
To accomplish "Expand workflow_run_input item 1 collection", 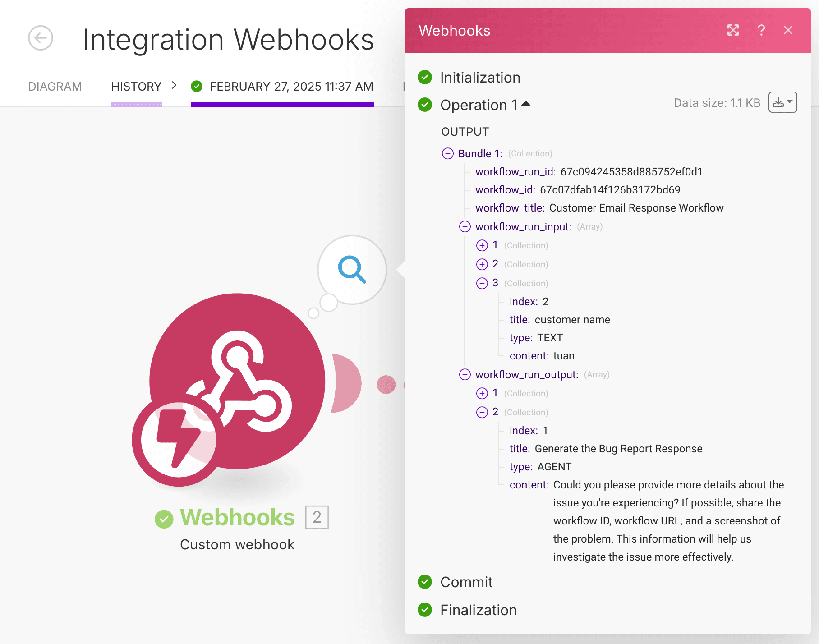I will 482,245.
